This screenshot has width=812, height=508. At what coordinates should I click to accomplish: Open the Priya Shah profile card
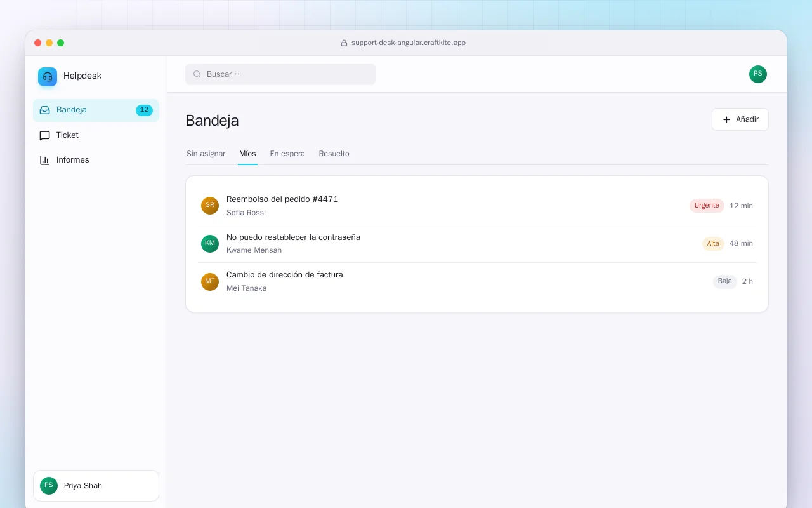96,486
